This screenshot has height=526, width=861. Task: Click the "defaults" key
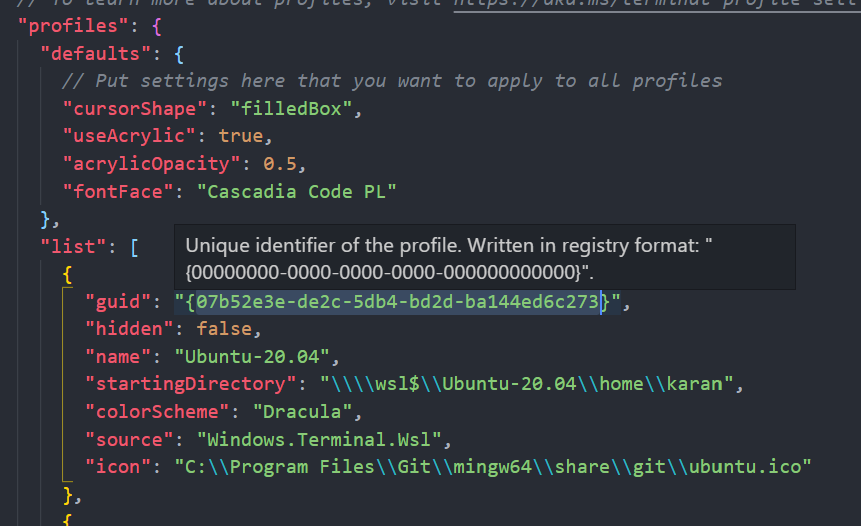click(96, 54)
